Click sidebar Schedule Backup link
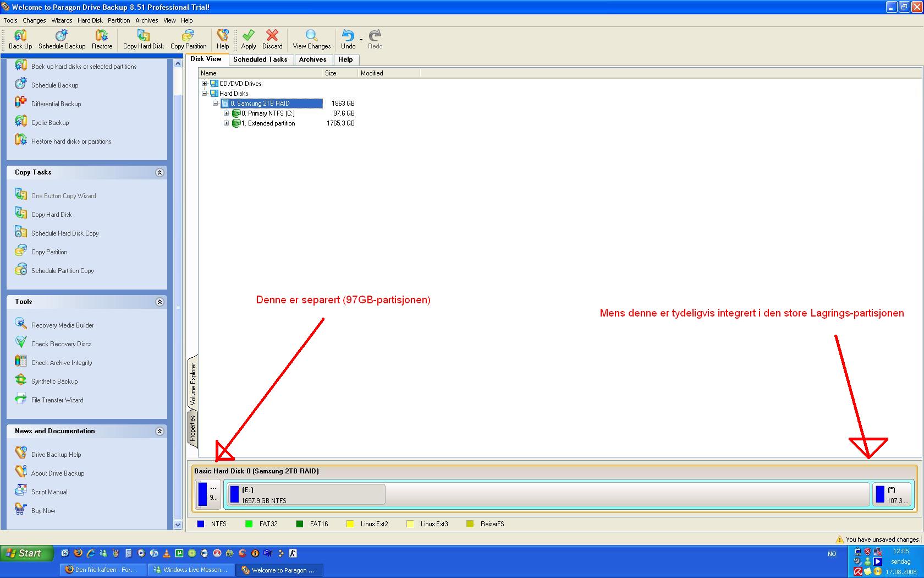Image resolution: width=924 pixels, height=578 pixels. (x=54, y=85)
